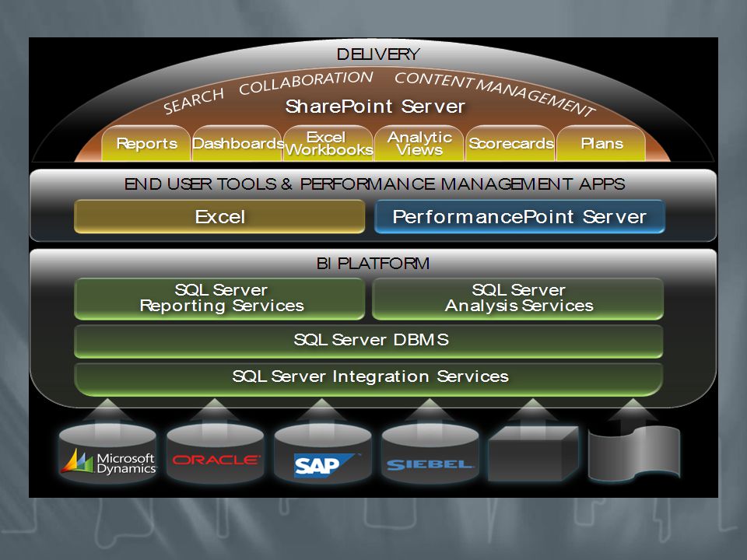
Task: Click SQL Server Reporting Services block
Action: tap(219, 299)
